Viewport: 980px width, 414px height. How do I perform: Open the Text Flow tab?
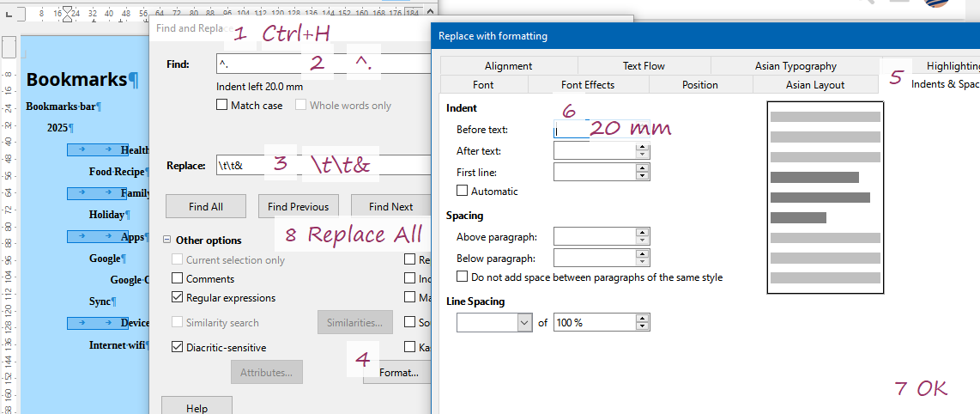644,66
